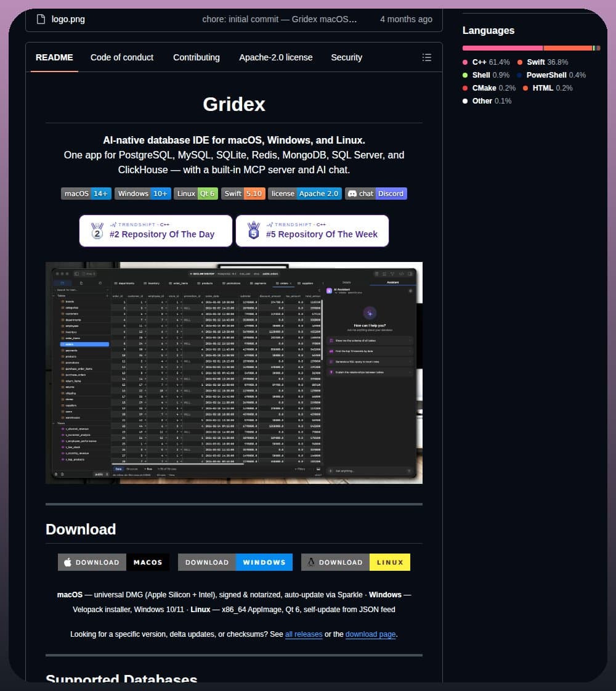Click the Download Linux button
The height and width of the screenshot is (691, 616).
pos(356,562)
